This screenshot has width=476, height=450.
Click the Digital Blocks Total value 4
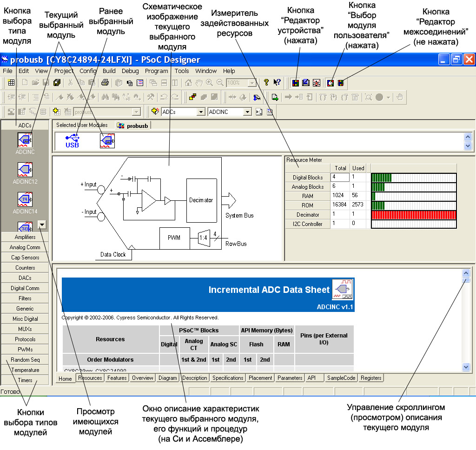(340, 177)
